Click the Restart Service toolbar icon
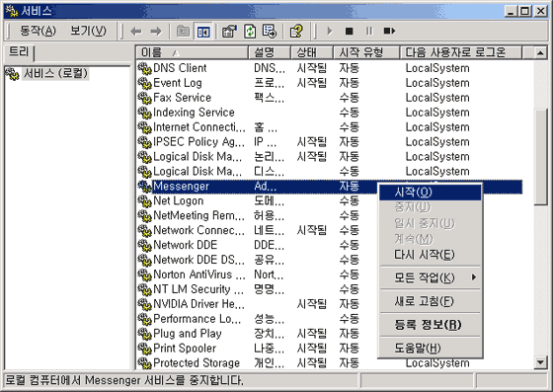The image size is (553, 392). click(389, 32)
